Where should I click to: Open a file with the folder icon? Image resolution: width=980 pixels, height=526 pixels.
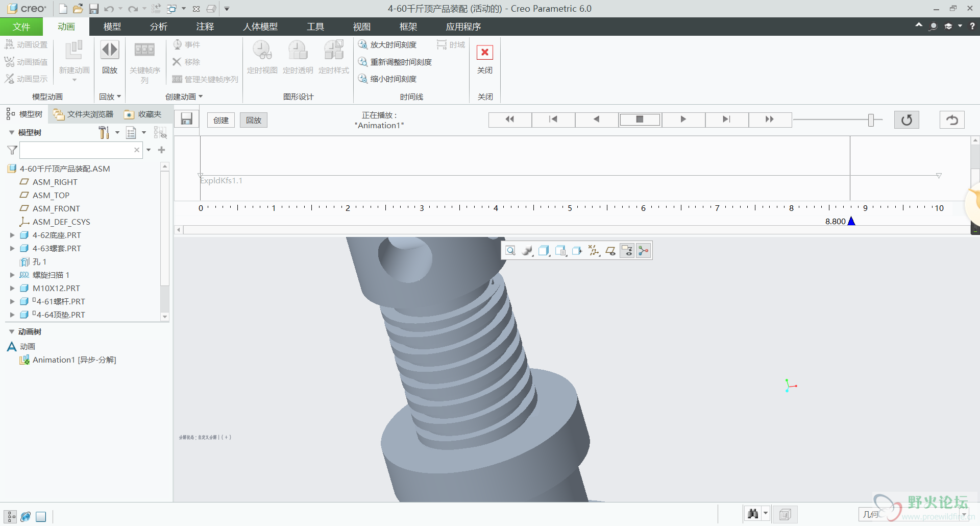pos(78,9)
